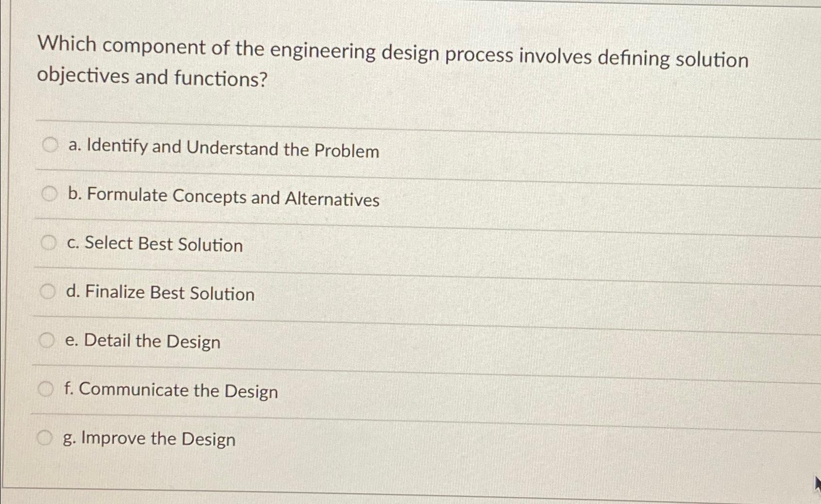Click the option e text label
Viewport: 821px width, 504px height.
pyautogui.click(x=143, y=342)
